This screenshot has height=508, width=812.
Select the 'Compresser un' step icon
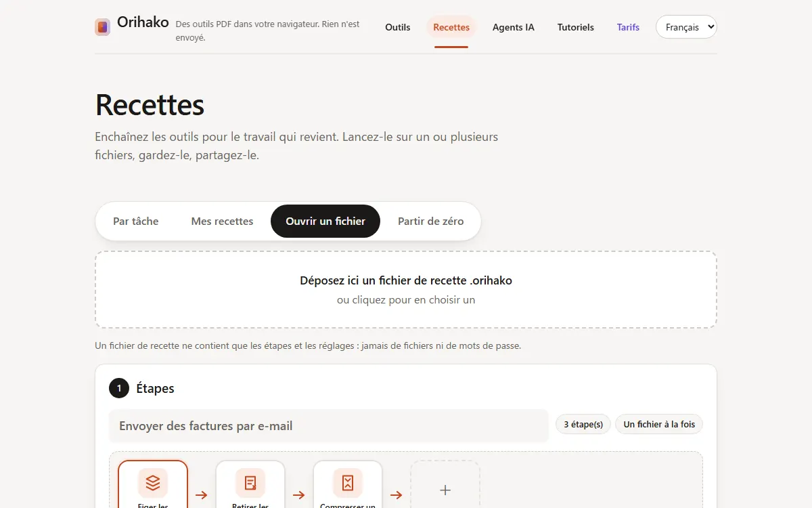(x=348, y=483)
